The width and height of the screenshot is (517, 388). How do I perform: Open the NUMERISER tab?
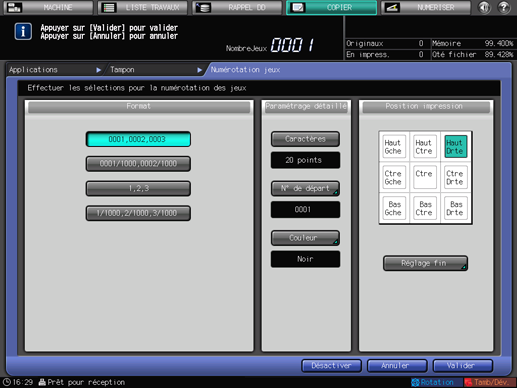click(426, 7)
